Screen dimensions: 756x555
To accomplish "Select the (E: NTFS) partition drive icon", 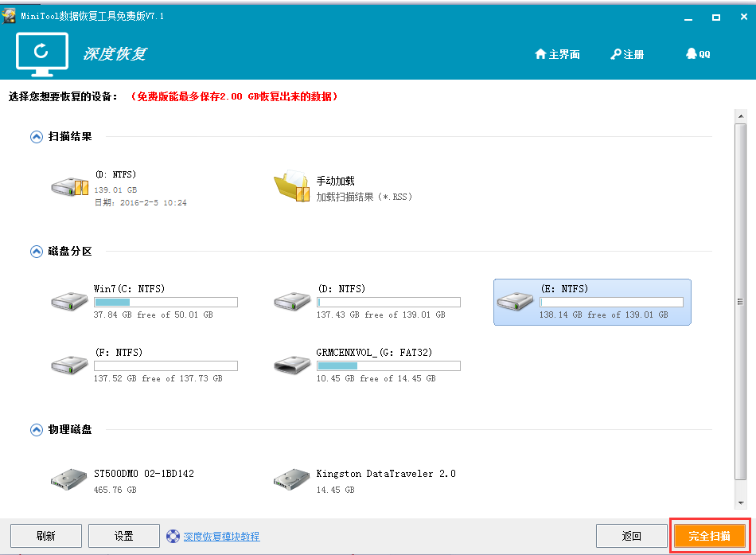I will click(516, 301).
